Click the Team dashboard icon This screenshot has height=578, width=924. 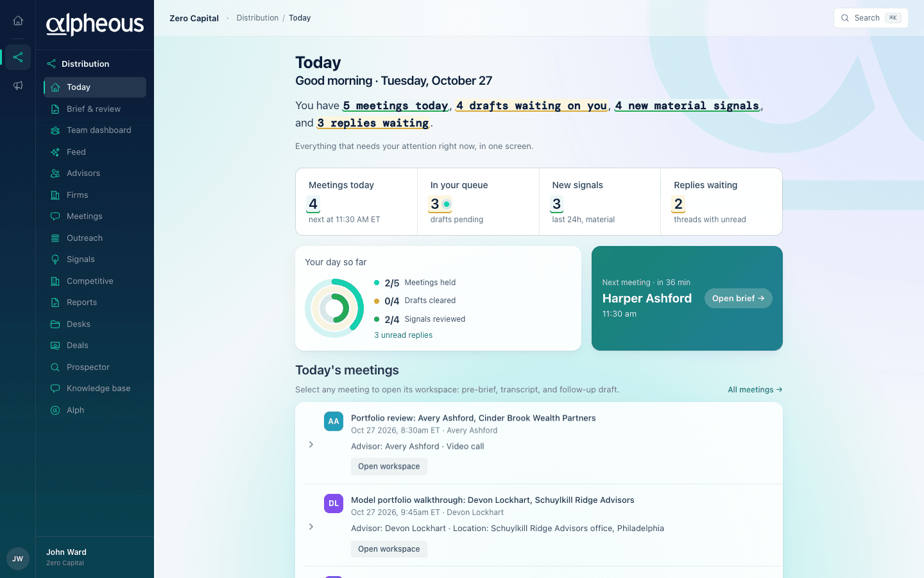tap(55, 130)
